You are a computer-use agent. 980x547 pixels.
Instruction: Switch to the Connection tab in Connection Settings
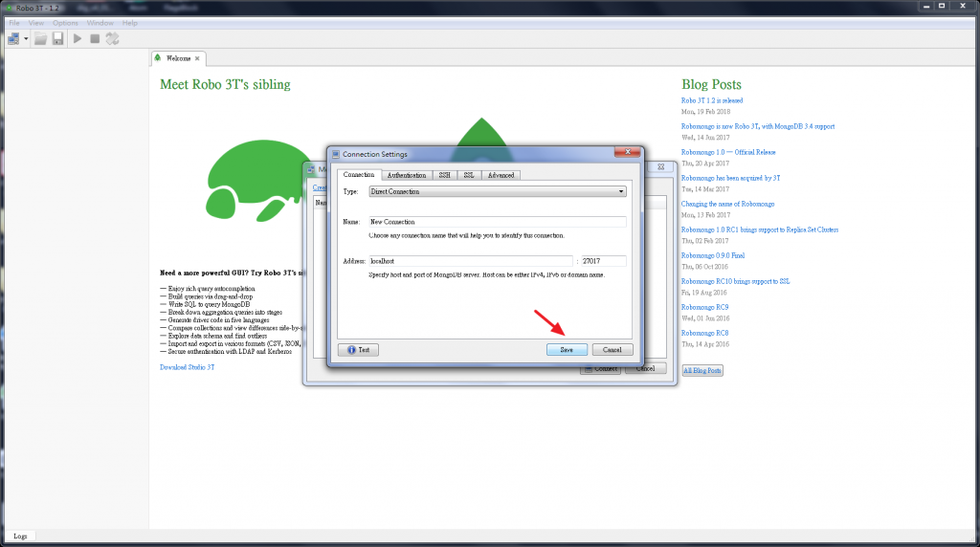pos(359,175)
